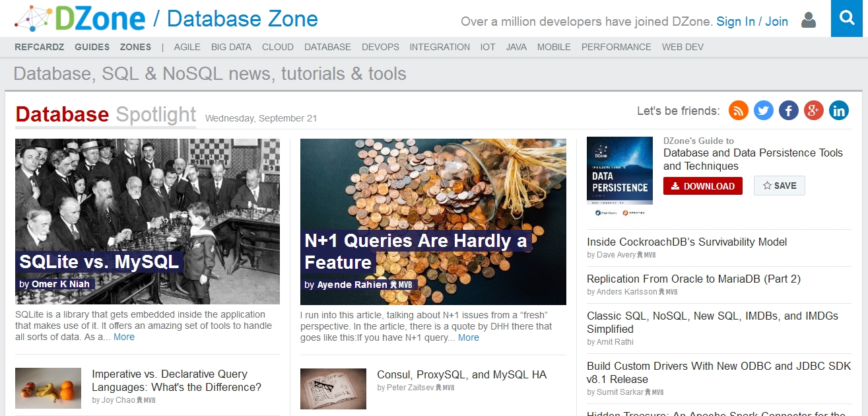This screenshot has height=416, width=868.
Task: Visit the Google Plus social icon
Action: click(x=814, y=110)
